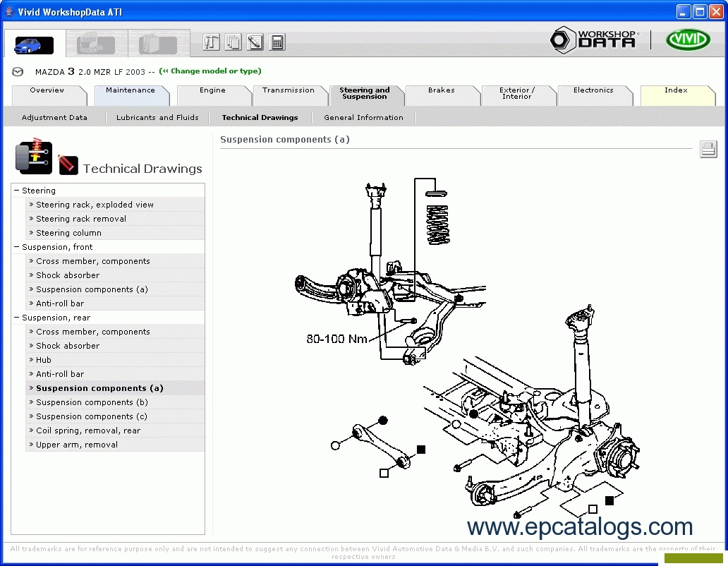Image resolution: width=728 pixels, height=566 pixels.
Task: Click the 80-100 Nm torque label
Action: point(336,339)
